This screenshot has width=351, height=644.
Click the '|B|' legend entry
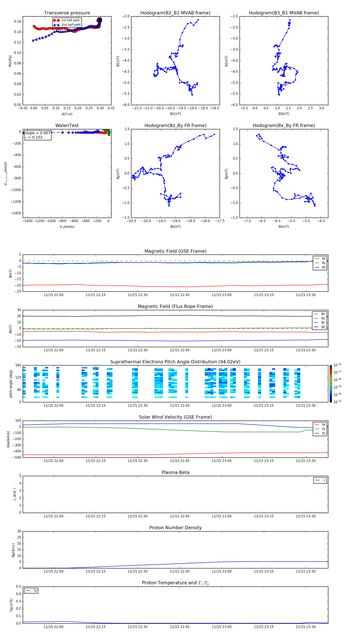point(320,327)
